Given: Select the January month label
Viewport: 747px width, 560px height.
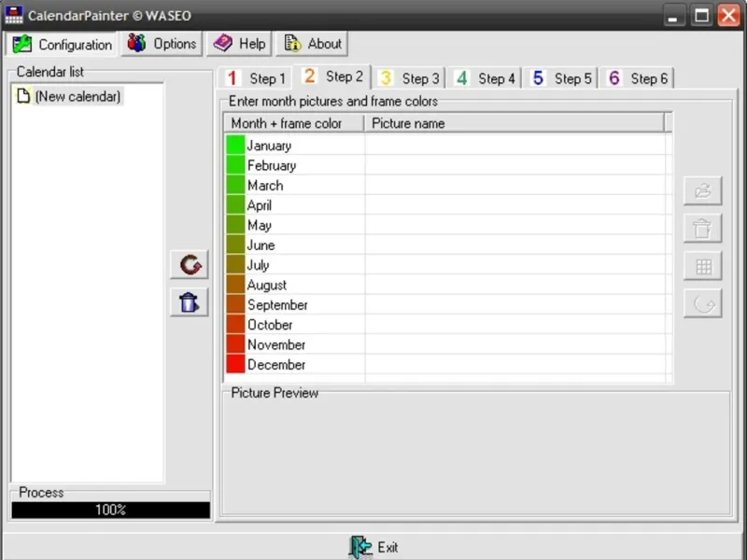Looking at the screenshot, I should pyautogui.click(x=269, y=146).
